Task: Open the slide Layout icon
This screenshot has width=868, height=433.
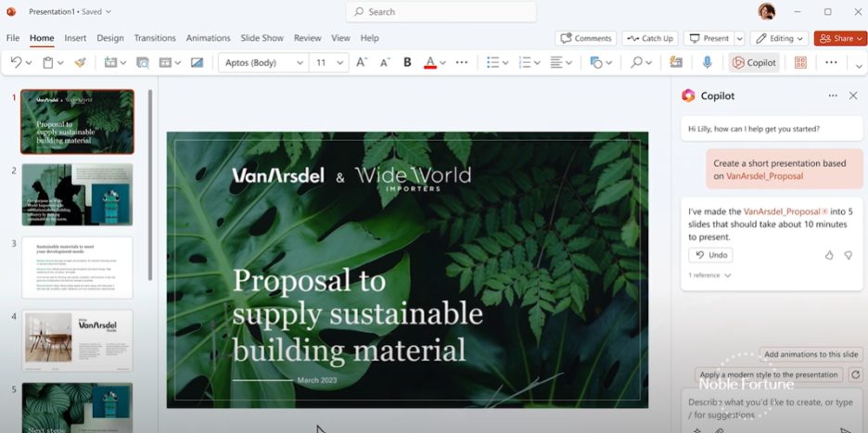Action: [165, 62]
